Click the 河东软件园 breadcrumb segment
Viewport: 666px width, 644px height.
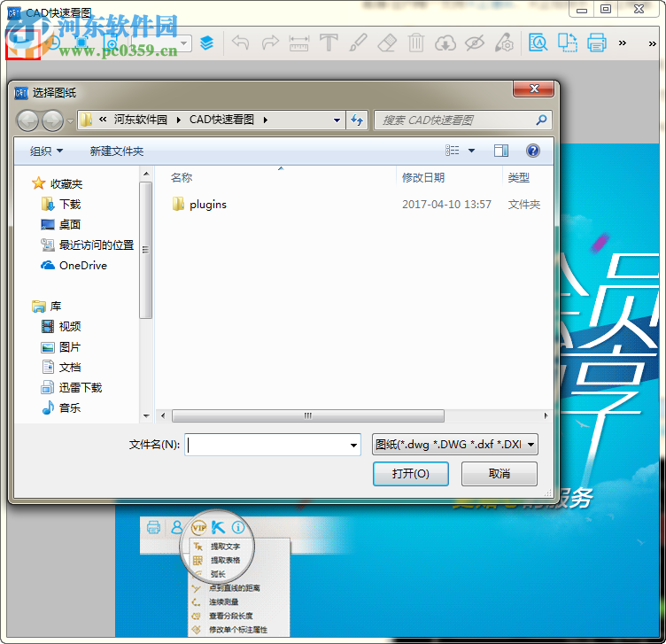(x=140, y=120)
